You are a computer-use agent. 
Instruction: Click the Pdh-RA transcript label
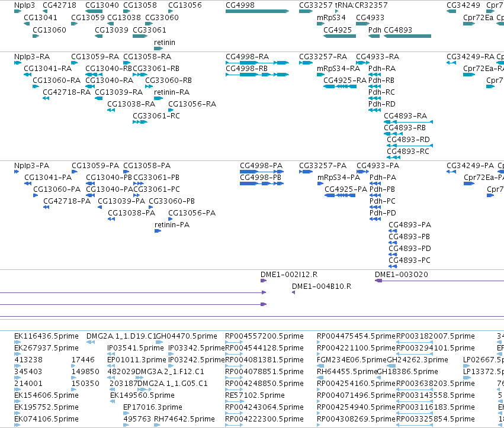pos(382,69)
